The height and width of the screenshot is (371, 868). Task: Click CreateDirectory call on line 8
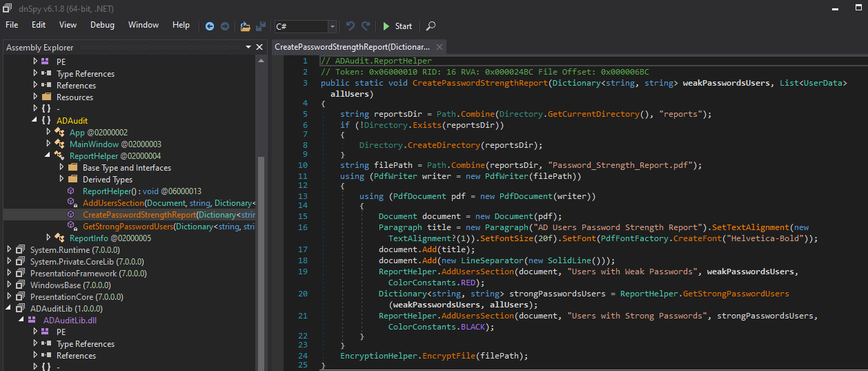444,145
